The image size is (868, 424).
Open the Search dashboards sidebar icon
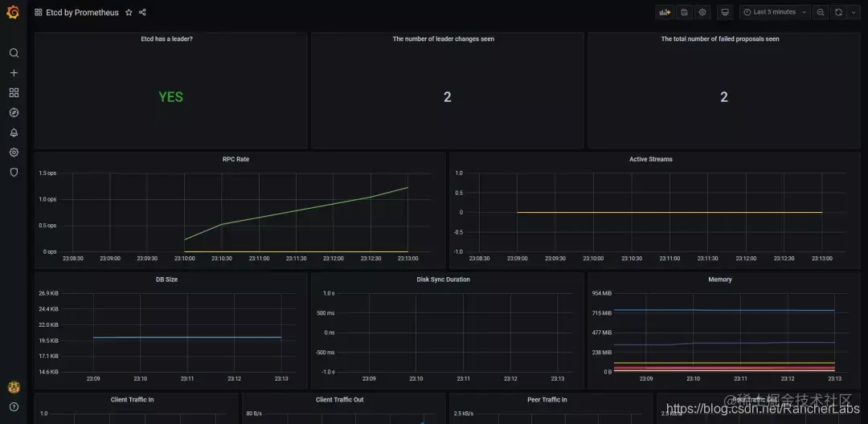pos(14,53)
